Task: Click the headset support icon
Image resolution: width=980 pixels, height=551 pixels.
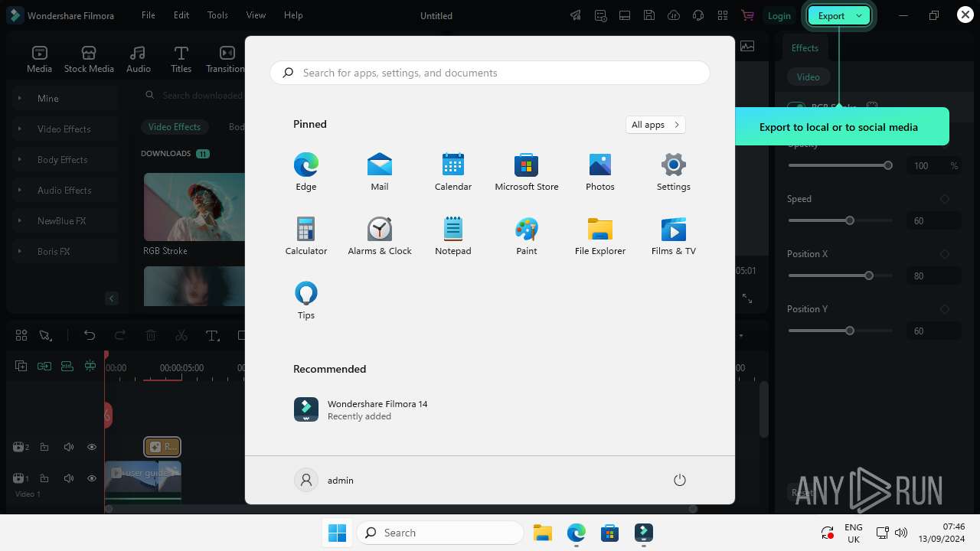Action: click(x=698, y=15)
